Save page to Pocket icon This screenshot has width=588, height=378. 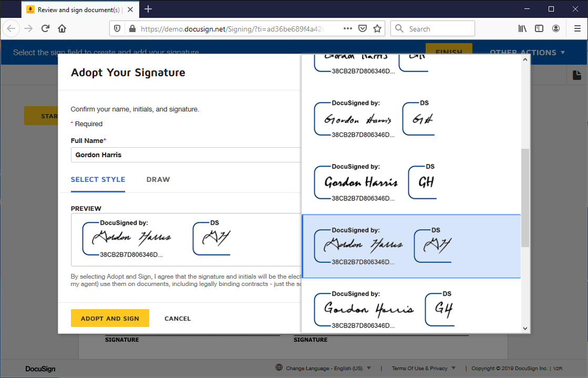(362, 28)
